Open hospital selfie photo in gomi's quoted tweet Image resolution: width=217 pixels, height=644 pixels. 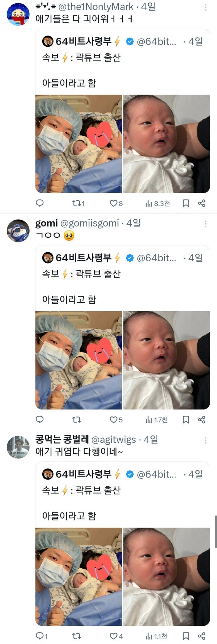(78, 360)
